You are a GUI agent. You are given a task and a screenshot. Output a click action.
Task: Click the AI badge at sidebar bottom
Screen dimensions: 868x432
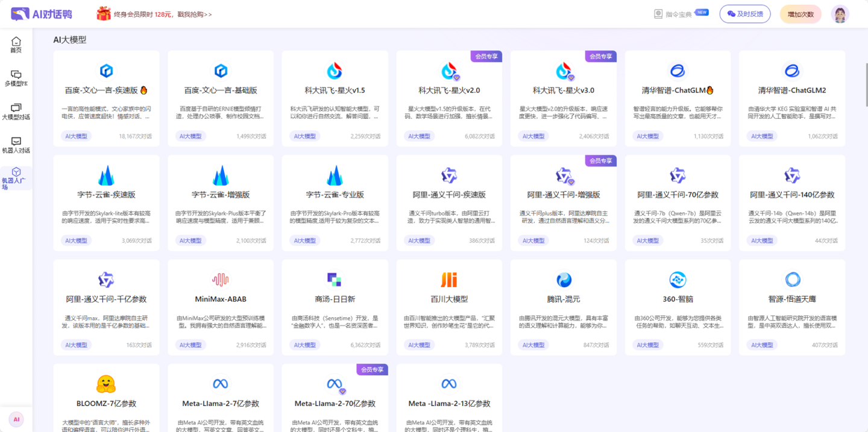tap(16, 419)
